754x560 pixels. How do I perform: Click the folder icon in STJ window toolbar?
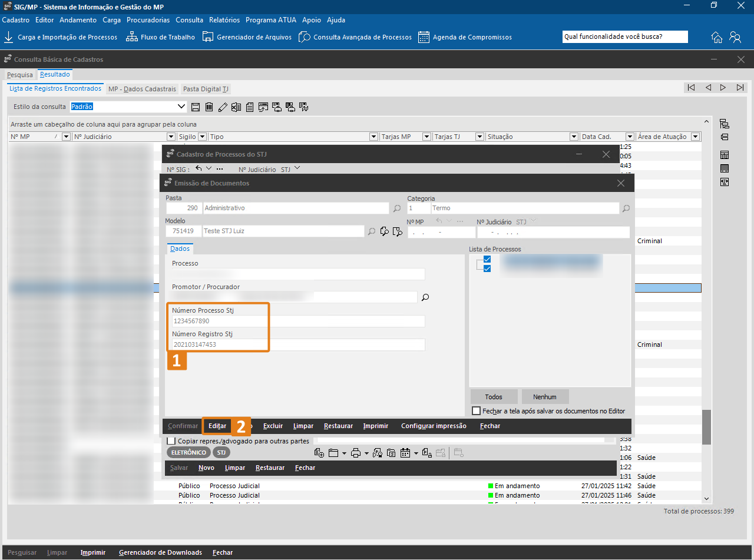pos(333,453)
